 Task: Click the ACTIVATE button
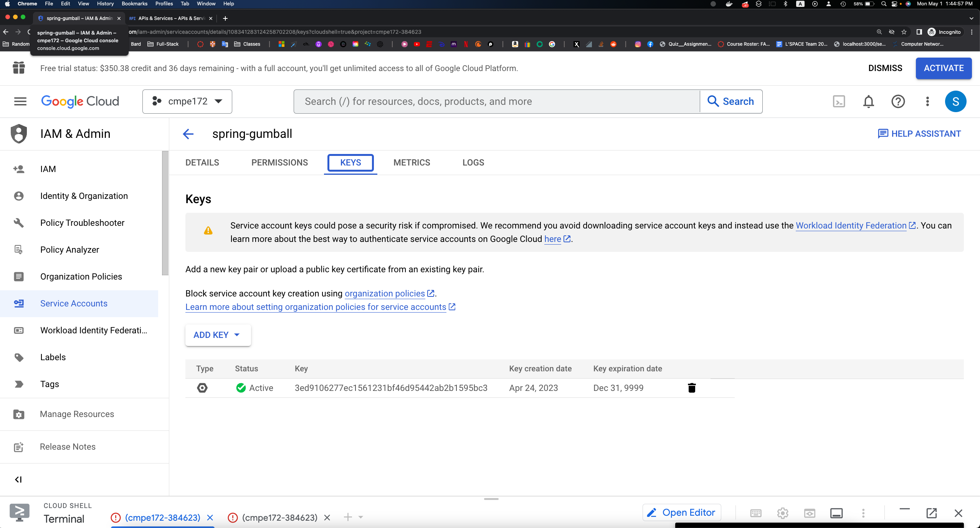pyautogui.click(x=943, y=68)
